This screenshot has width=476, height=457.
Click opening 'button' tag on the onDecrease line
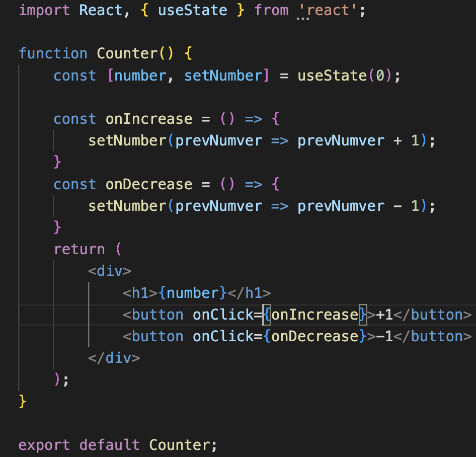click(157, 336)
